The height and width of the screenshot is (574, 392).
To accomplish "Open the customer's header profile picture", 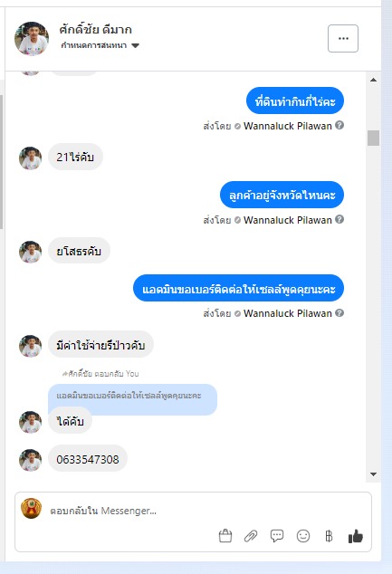I will (x=32, y=38).
